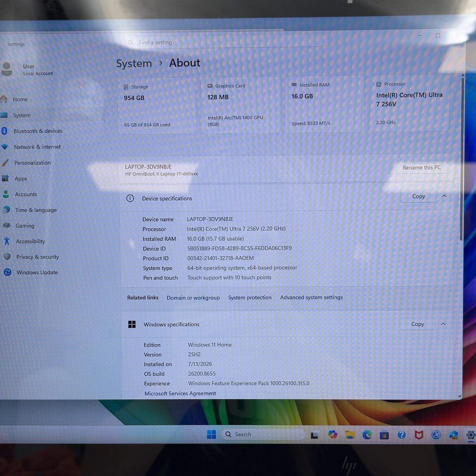Open the blue question-mark help app
This screenshot has width=476, height=476.
(x=401, y=434)
